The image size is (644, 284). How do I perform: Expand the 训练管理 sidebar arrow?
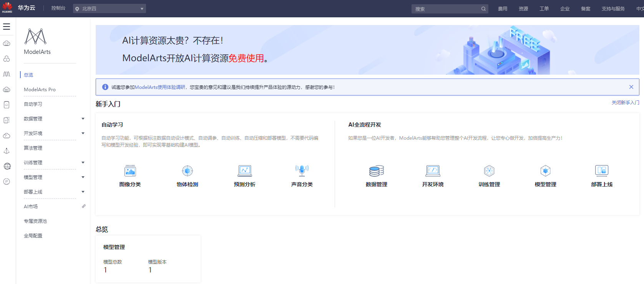pyautogui.click(x=83, y=162)
